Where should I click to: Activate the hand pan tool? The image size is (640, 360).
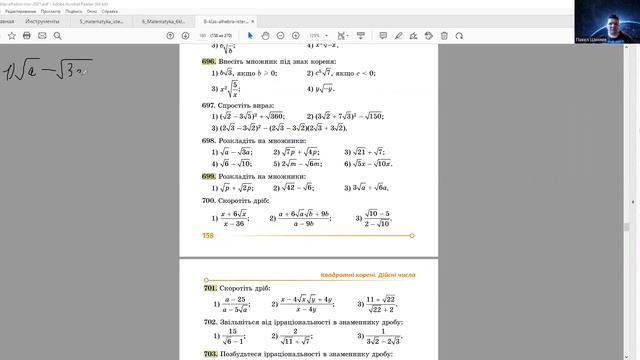coord(265,36)
